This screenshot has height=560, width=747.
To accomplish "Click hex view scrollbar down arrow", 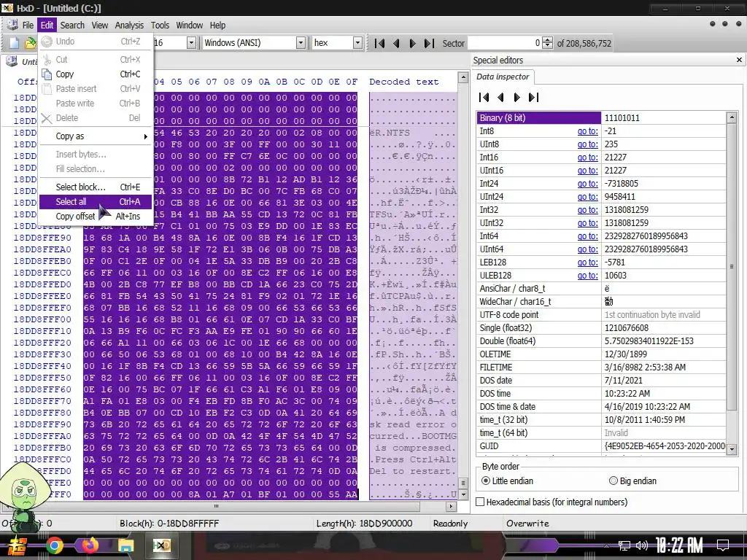I will [x=462, y=494].
